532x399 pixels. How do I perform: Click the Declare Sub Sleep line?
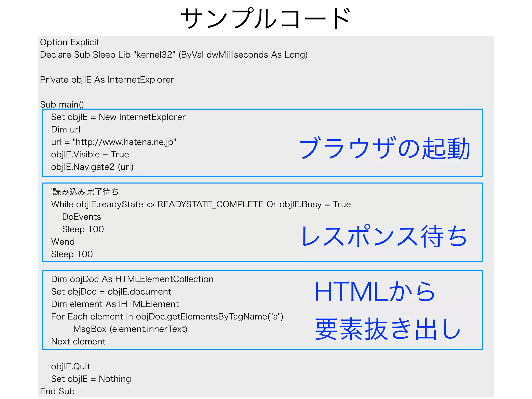tap(174, 55)
